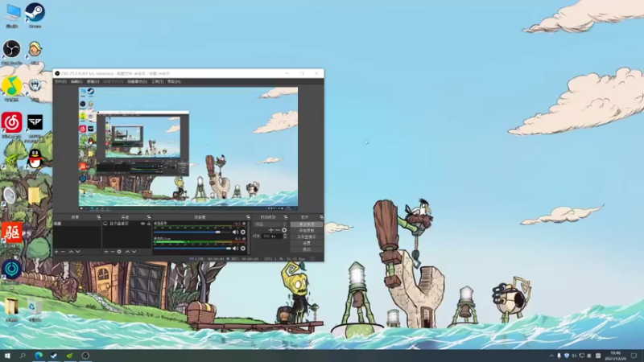Step the transition duration spinner
The image size is (644, 362).
(x=285, y=236)
